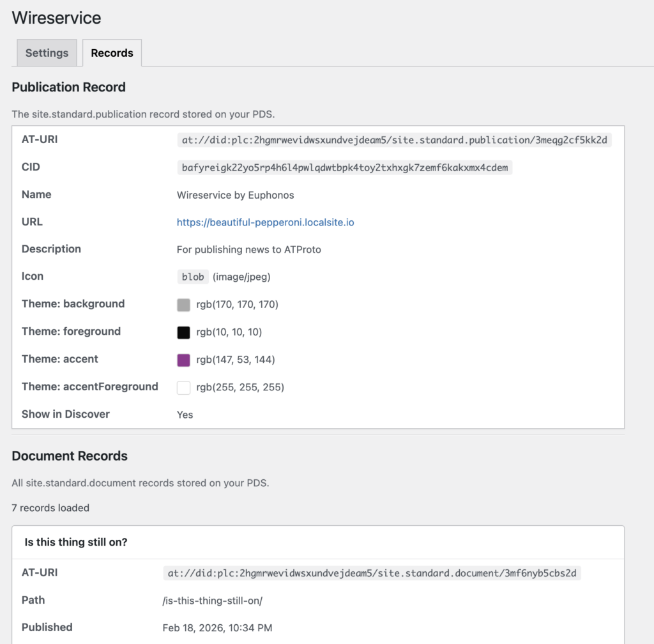Click the purple Theme accent swatch
The width and height of the screenshot is (654, 644).
(x=184, y=360)
